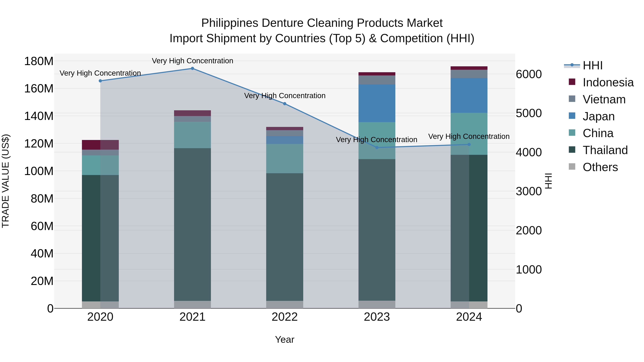Select the 2021 HHI data point
Image resolution: width=644 pixels, height=362 pixels.
pyautogui.click(x=192, y=68)
